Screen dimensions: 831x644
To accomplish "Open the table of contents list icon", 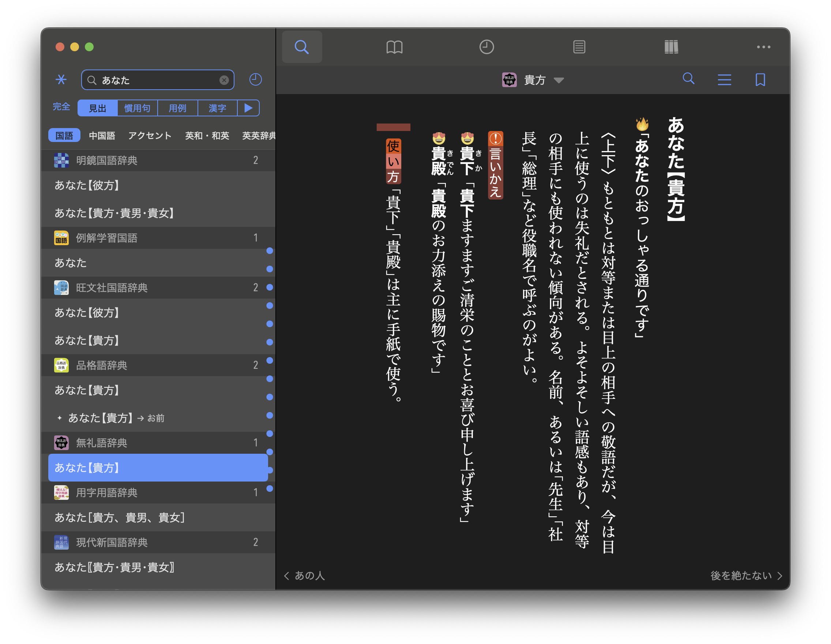I will pos(724,79).
